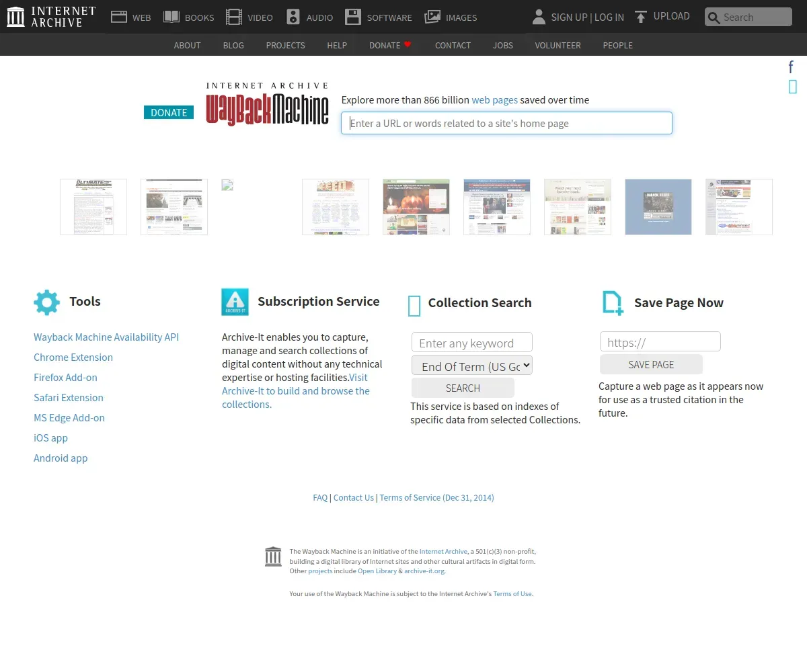Click the archive-it.org link

424,571
